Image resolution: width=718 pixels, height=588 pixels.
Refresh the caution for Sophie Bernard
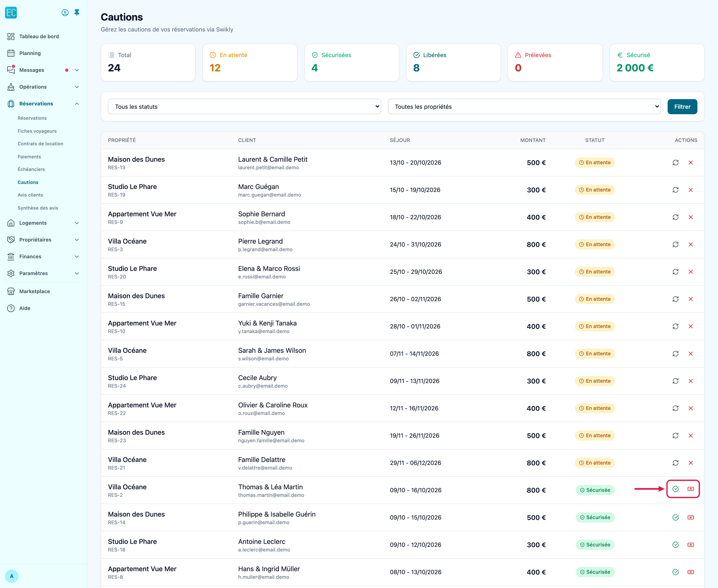coord(675,217)
